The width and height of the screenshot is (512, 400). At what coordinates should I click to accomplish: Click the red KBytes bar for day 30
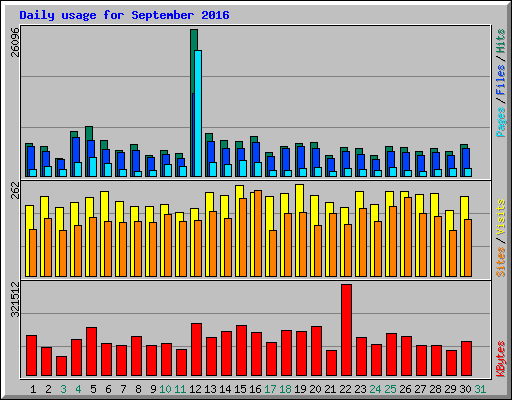coord(466,359)
